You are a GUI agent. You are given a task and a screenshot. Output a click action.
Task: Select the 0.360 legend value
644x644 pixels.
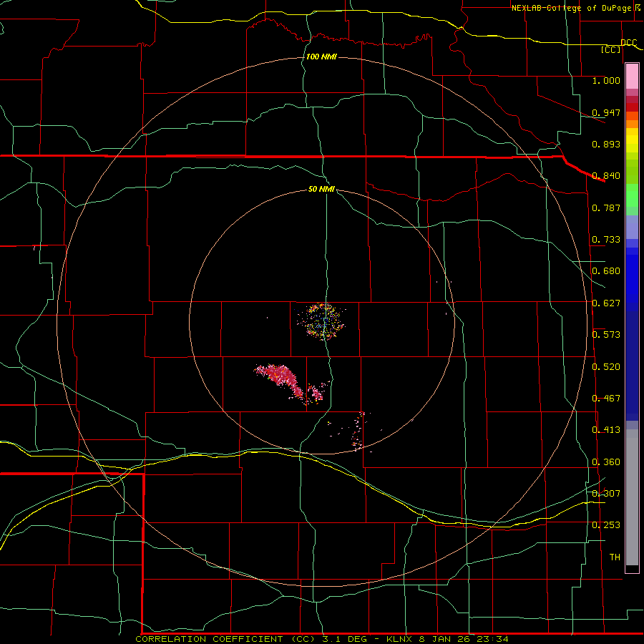point(606,462)
